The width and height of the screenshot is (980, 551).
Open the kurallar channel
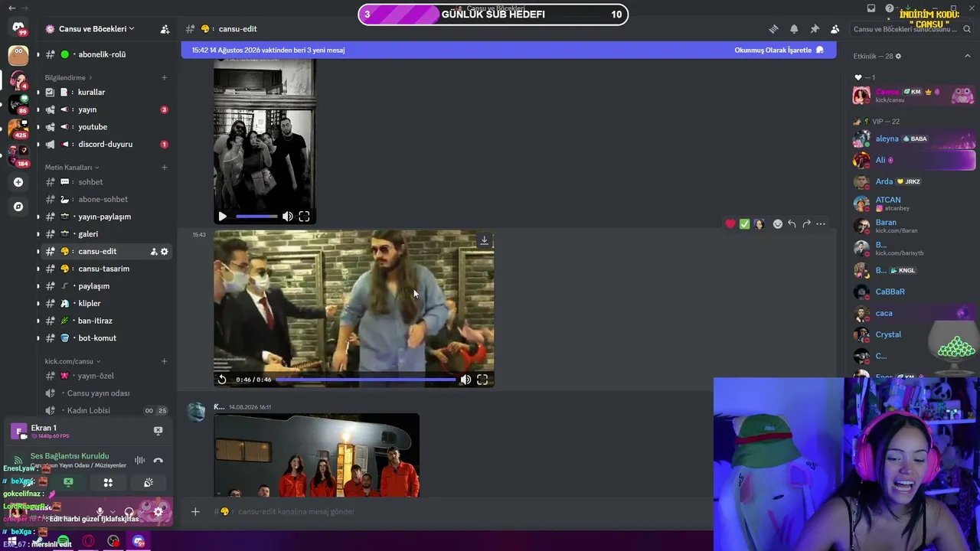[106, 92]
